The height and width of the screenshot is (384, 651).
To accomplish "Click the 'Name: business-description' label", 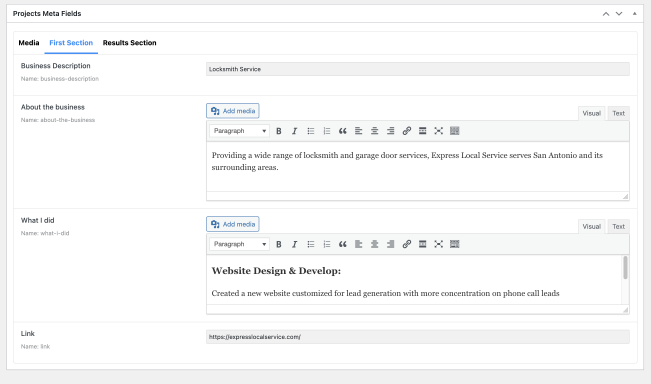I will point(60,78).
